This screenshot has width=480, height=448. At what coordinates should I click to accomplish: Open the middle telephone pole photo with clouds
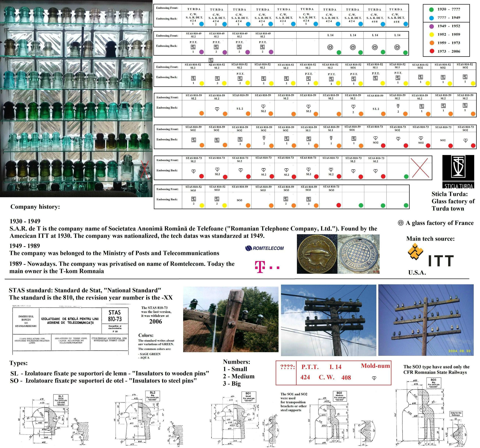click(x=328, y=320)
